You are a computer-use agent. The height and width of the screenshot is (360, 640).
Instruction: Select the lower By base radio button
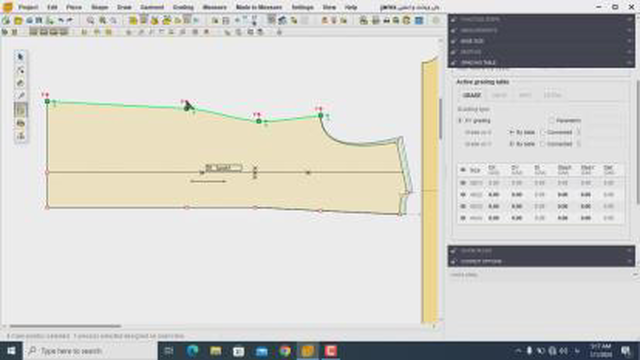(511, 144)
